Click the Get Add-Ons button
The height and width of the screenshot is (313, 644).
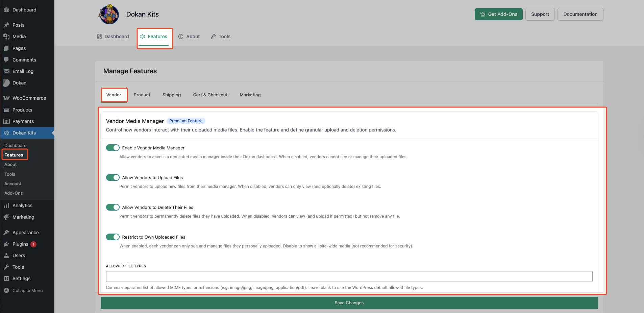pyautogui.click(x=498, y=14)
